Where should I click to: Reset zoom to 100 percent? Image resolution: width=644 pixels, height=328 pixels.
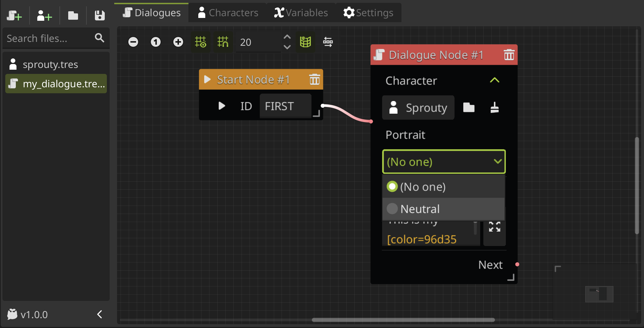coord(156,42)
